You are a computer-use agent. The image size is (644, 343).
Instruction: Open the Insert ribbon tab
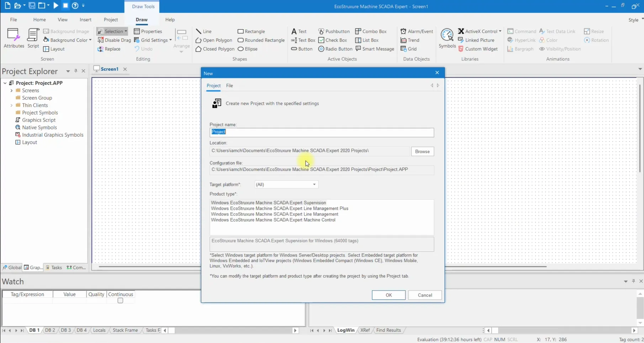click(x=85, y=20)
